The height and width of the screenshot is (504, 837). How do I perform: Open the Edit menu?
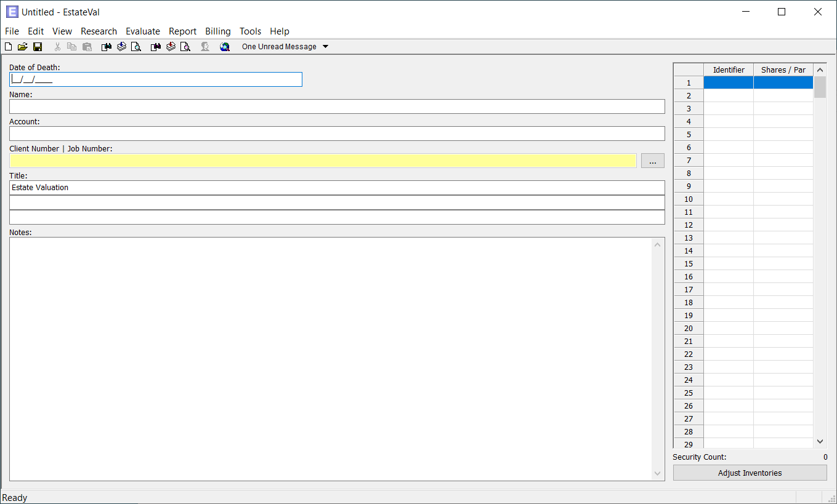point(36,31)
